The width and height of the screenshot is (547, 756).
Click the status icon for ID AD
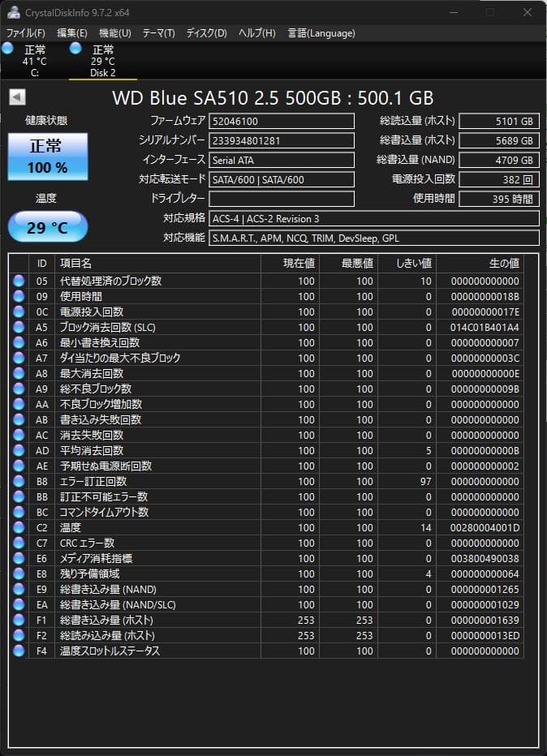19,450
